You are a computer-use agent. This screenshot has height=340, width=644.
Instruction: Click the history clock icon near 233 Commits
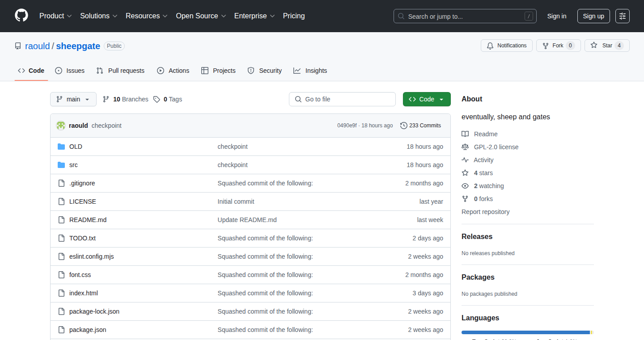404,126
